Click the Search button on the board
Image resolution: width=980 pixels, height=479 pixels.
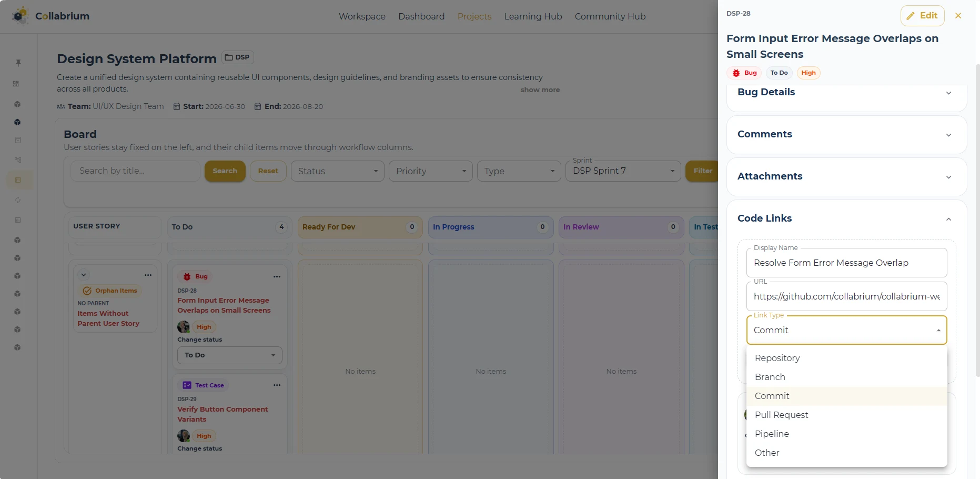(x=225, y=171)
